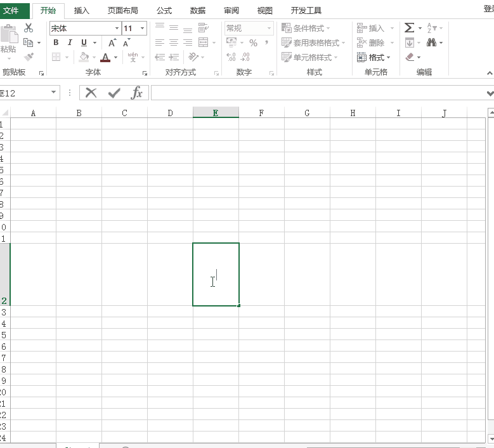The width and height of the screenshot is (494, 448).
Task: Click the Clear eraser icon
Action: (410, 57)
